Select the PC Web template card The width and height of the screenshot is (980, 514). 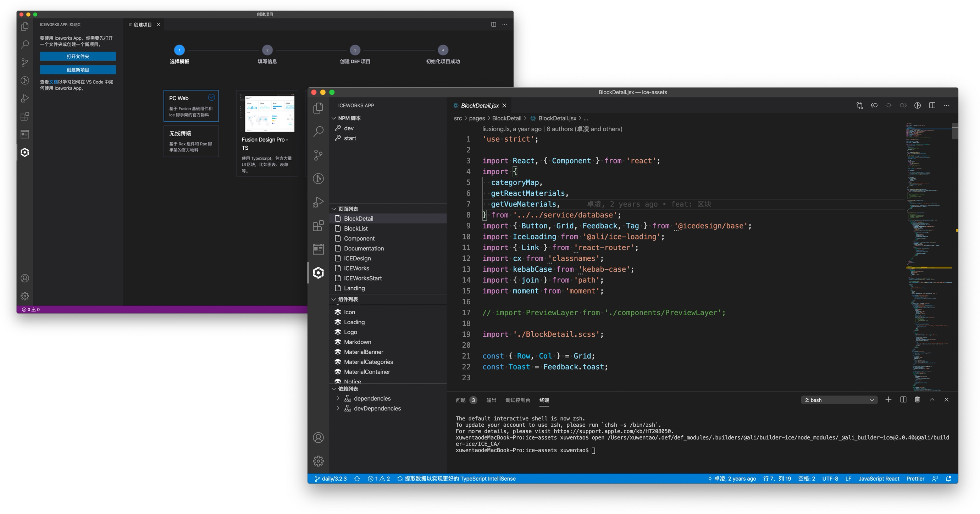coord(191,106)
